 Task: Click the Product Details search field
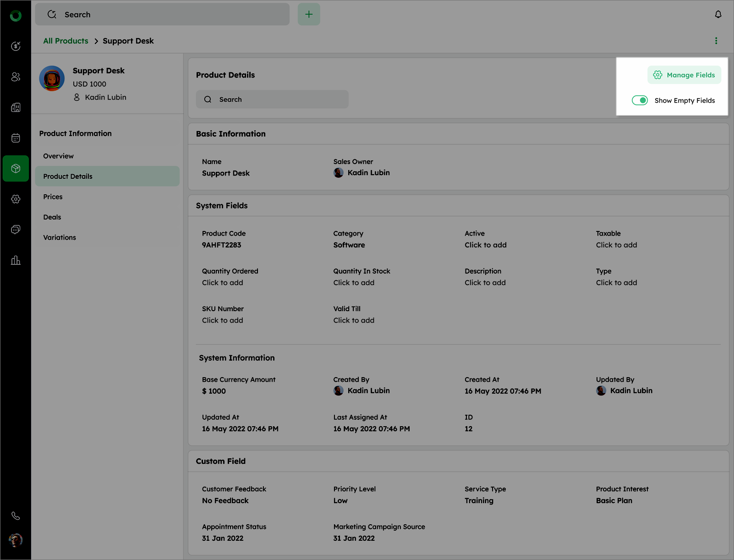click(272, 99)
